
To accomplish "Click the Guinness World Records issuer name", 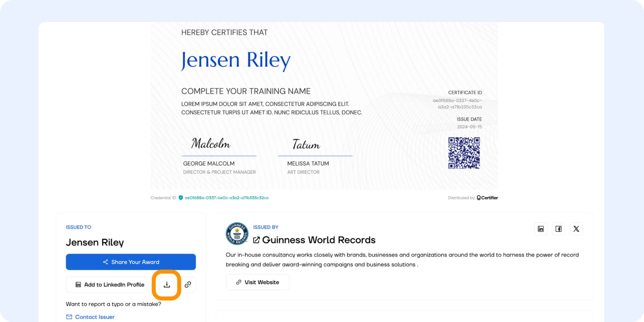I will (319, 240).
